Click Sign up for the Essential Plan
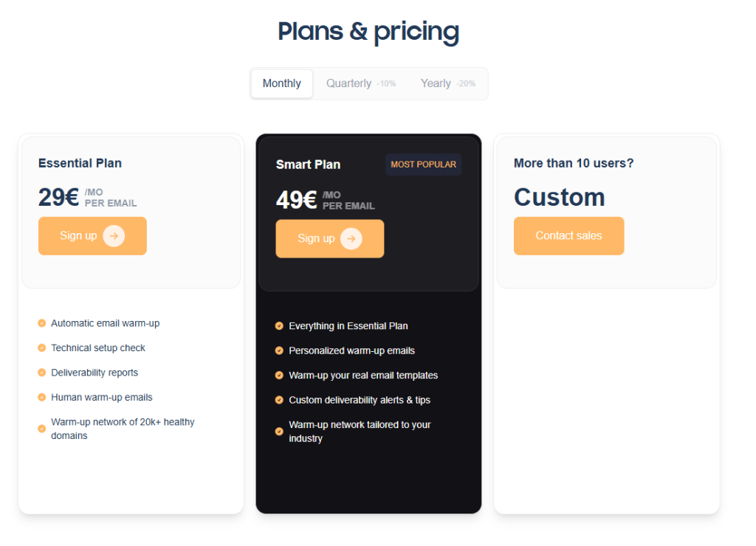Viewport: 756px width, 546px height. click(92, 235)
